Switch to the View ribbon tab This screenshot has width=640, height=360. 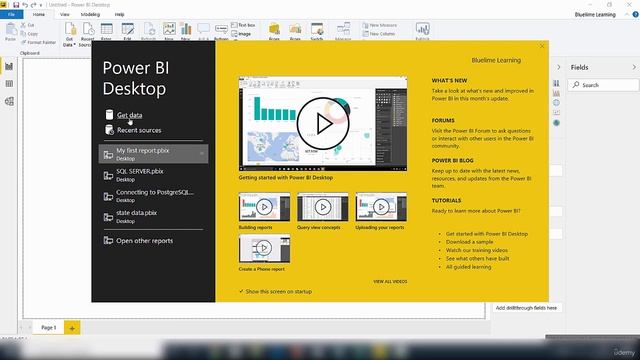click(x=64, y=14)
